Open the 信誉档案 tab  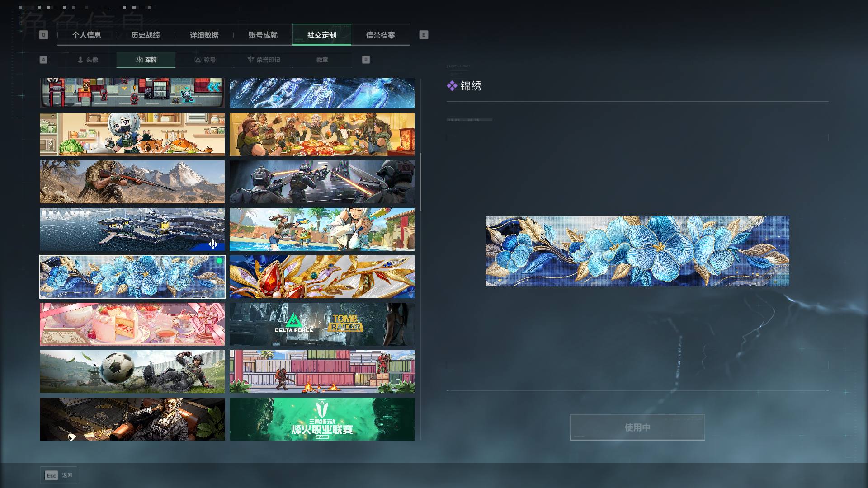tap(381, 35)
